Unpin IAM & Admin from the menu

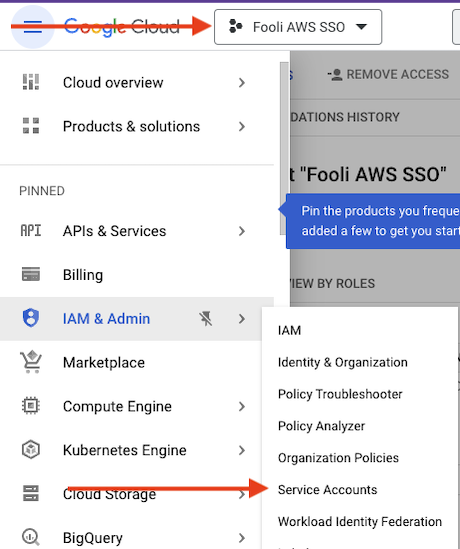tap(205, 319)
